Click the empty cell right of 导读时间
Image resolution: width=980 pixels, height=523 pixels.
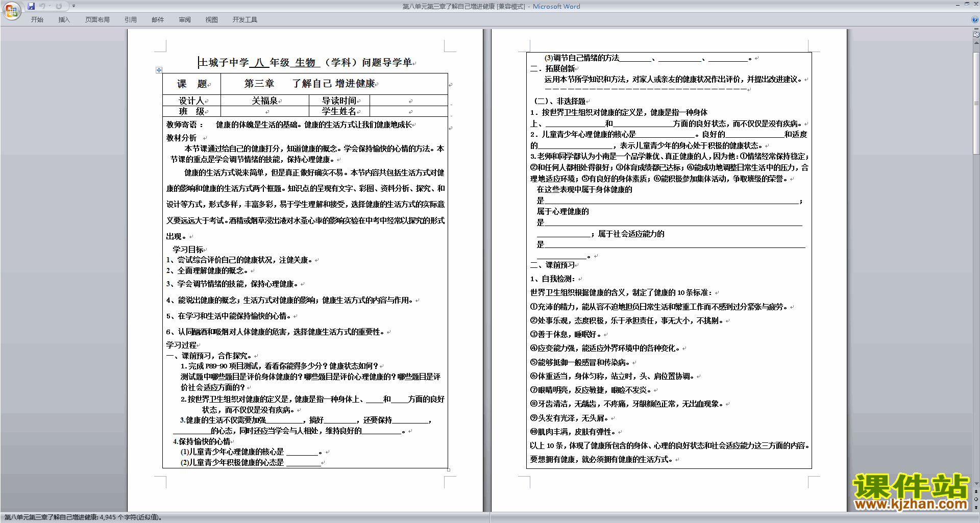coord(409,101)
